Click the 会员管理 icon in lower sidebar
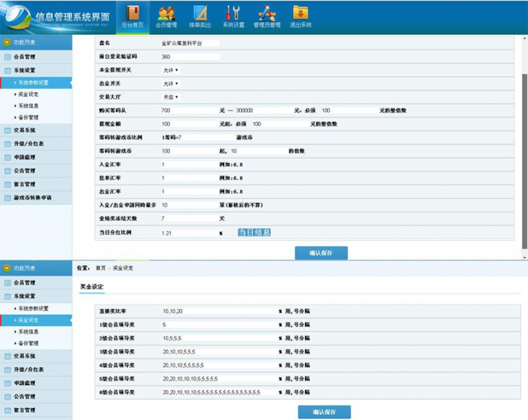Screen dimensions: 528x420 pyautogui.click(x=8, y=283)
